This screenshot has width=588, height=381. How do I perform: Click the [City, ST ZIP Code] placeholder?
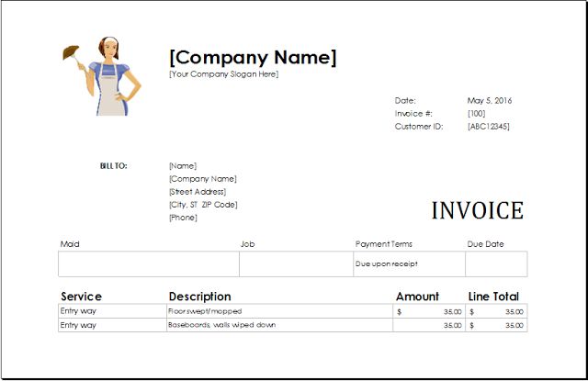[x=203, y=205]
